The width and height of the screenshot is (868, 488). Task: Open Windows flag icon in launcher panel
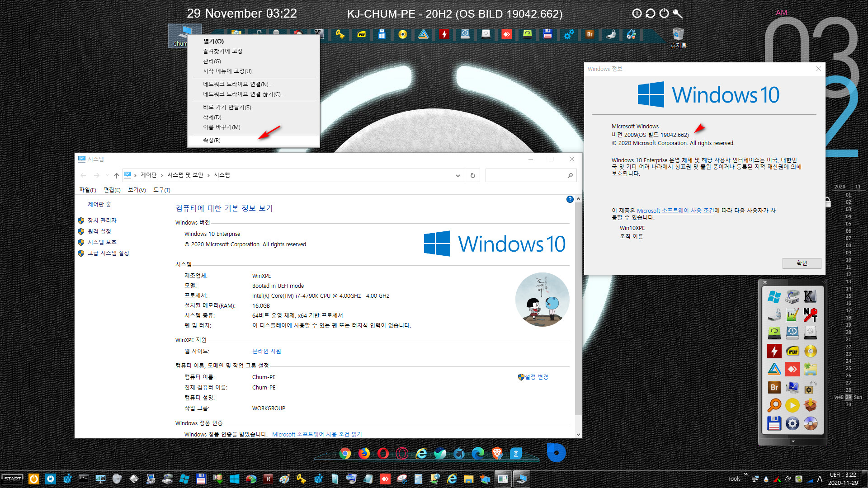774,297
